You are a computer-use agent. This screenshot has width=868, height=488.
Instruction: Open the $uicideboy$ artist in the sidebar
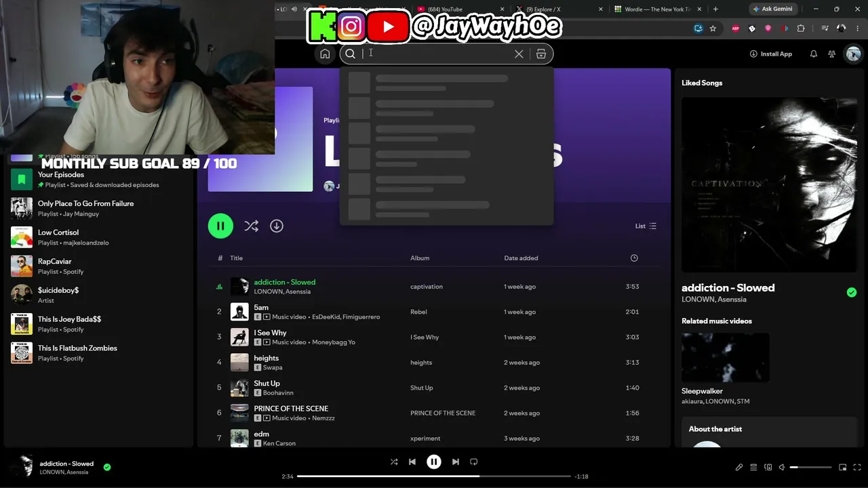click(x=98, y=295)
